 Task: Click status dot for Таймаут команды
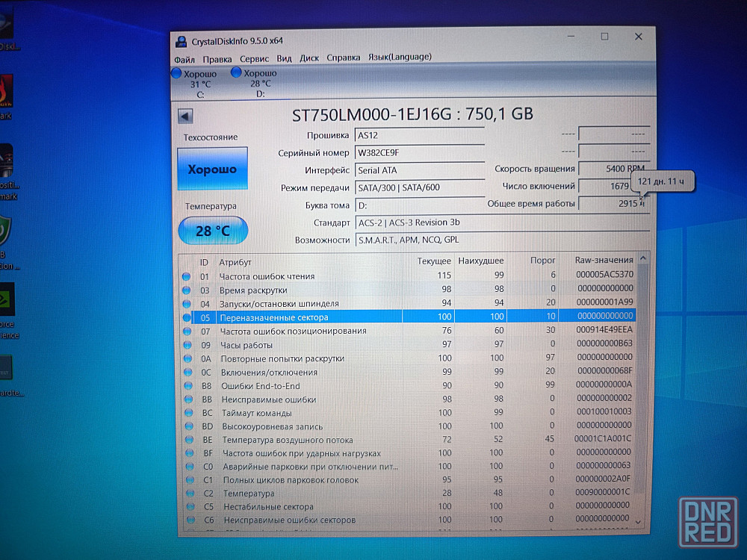[x=189, y=414]
